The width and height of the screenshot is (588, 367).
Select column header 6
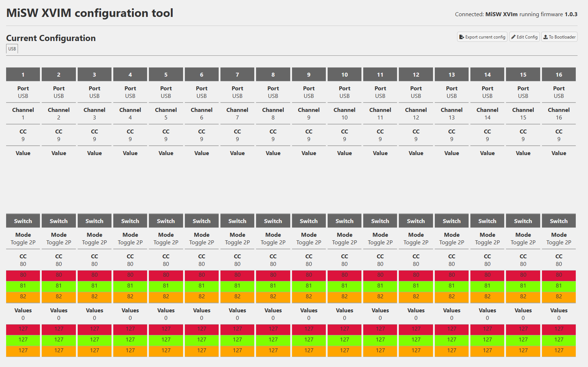(x=202, y=74)
